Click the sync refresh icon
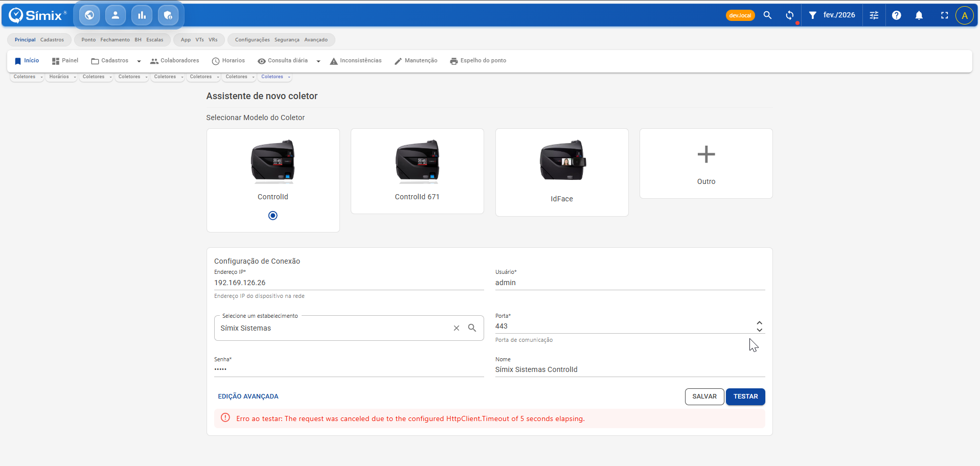 790,15
